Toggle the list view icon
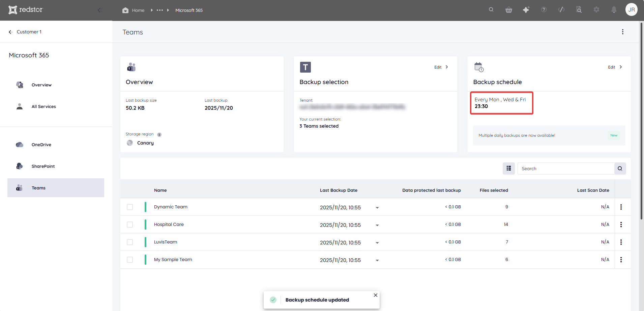 509,169
